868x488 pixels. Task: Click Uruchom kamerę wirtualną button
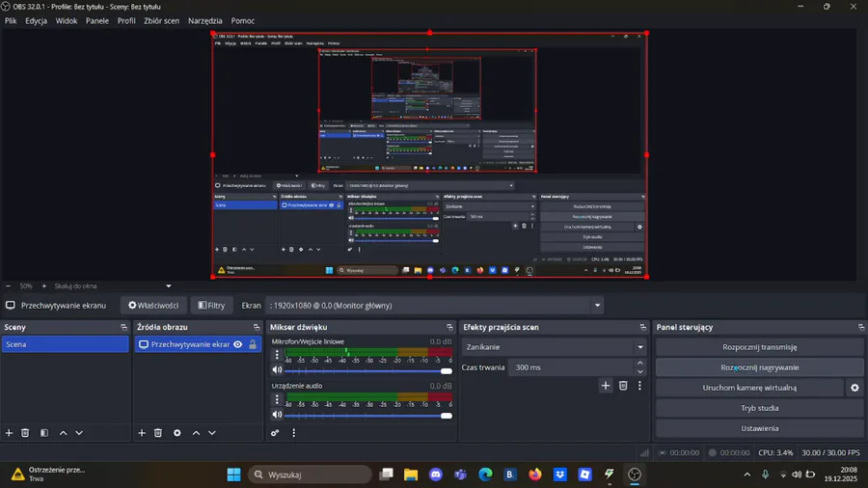749,388
